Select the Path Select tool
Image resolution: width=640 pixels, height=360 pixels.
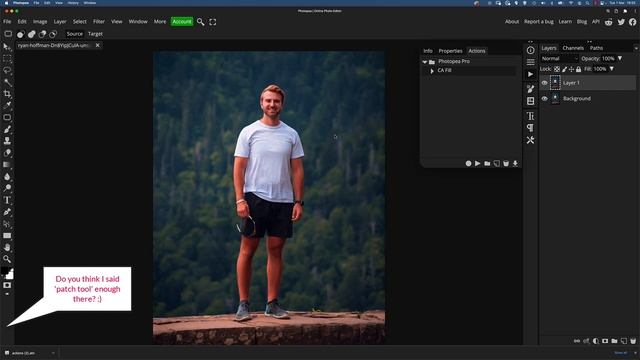click(x=7, y=224)
